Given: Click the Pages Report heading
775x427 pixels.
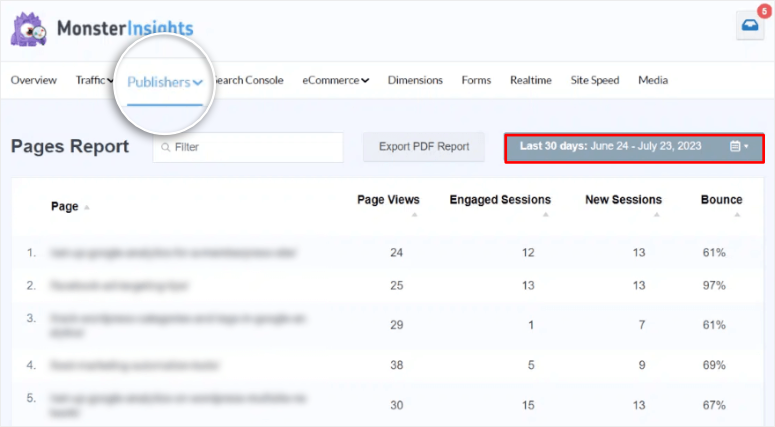Looking at the screenshot, I should click(x=70, y=146).
